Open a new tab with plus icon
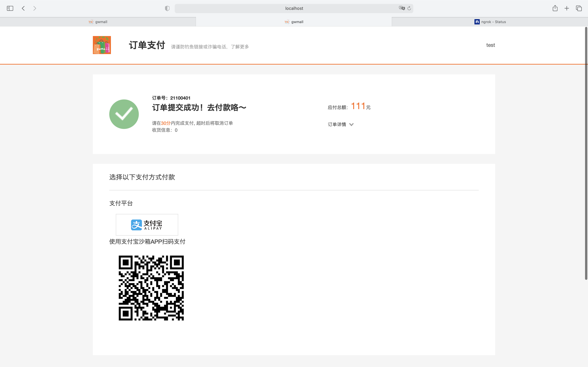588x367 pixels. click(x=567, y=8)
